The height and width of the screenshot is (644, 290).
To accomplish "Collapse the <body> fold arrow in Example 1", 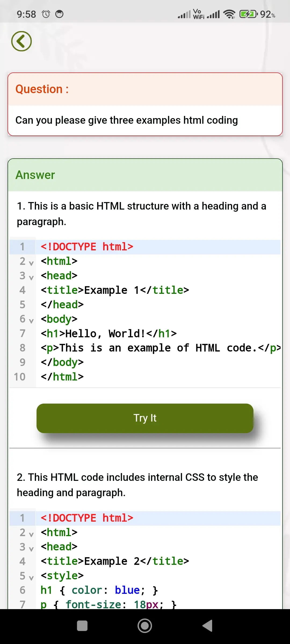I will coord(31,321).
